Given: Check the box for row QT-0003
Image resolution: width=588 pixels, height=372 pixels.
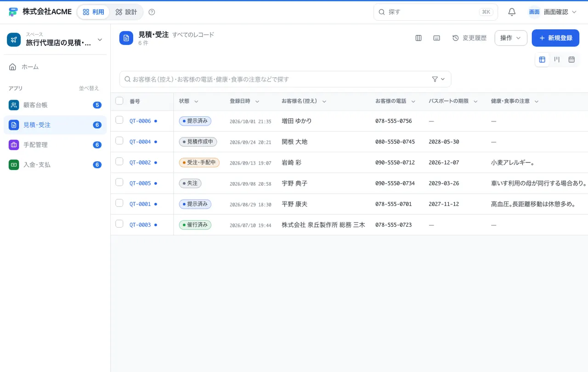Looking at the screenshot, I should [x=119, y=223].
